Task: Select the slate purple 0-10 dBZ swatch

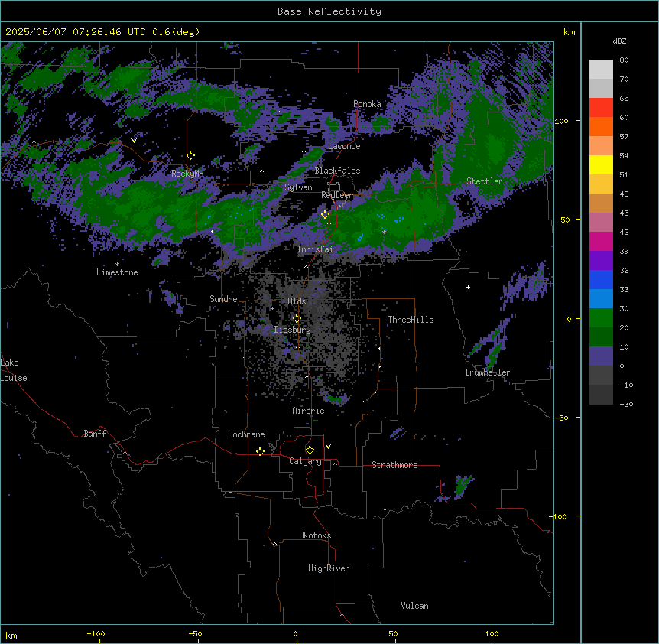Action: [601, 356]
